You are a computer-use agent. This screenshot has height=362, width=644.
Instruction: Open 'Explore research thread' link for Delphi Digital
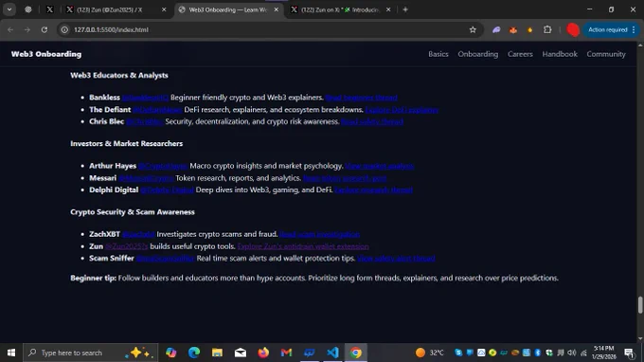tap(373, 190)
